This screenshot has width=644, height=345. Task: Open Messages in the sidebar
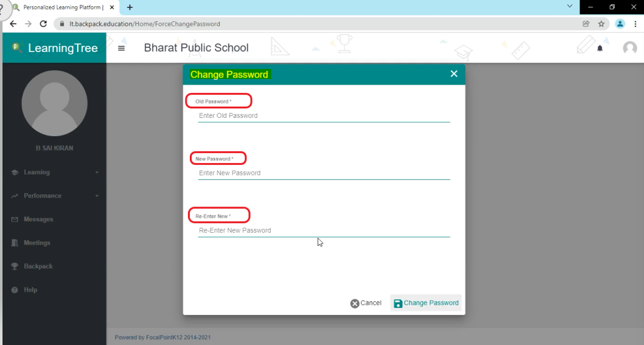pos(38,220)
